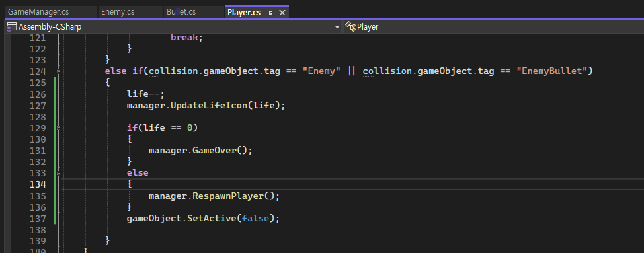Image resolution: width=644 pixels, height=253 pixels.
Task: Collapse the if(life == 0) block
Action: point(58,128)
